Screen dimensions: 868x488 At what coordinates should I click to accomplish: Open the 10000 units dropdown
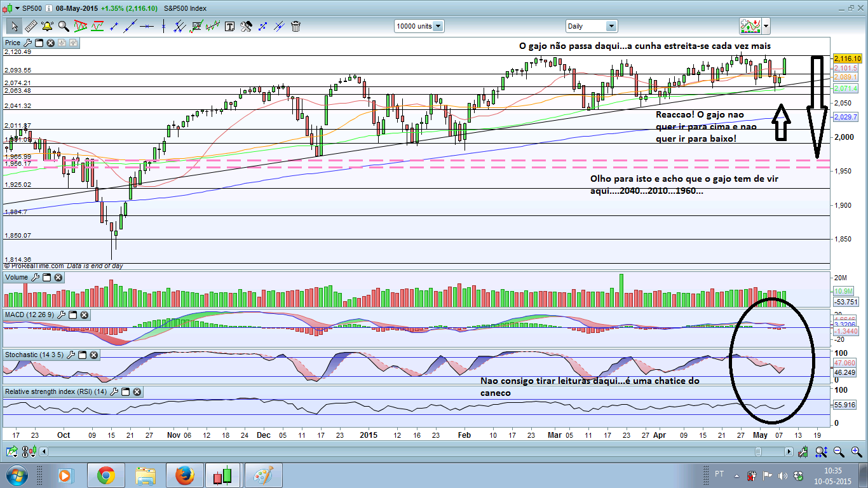[419, 26]
